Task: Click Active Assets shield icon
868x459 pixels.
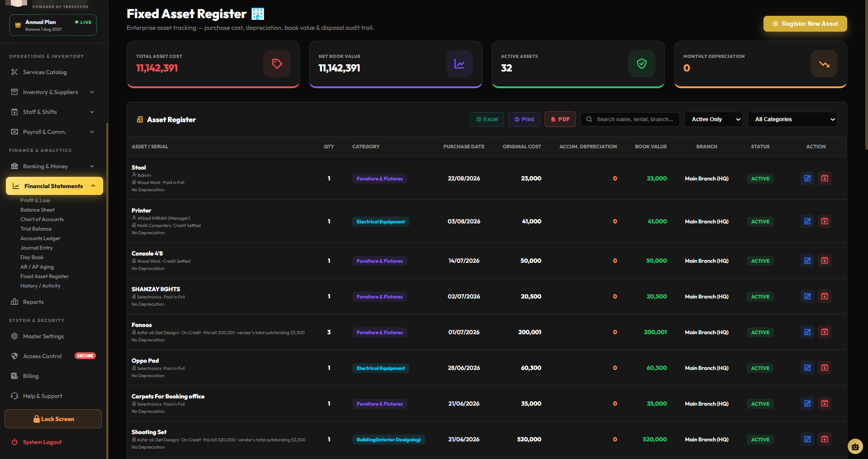Action: [642, 64]
